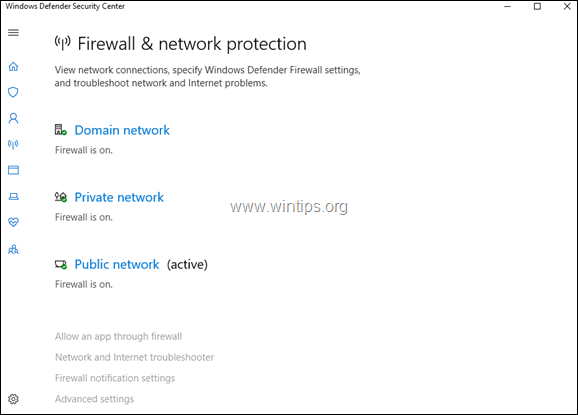Select Firewall & network protection sidebar icon

click(13, 144)
